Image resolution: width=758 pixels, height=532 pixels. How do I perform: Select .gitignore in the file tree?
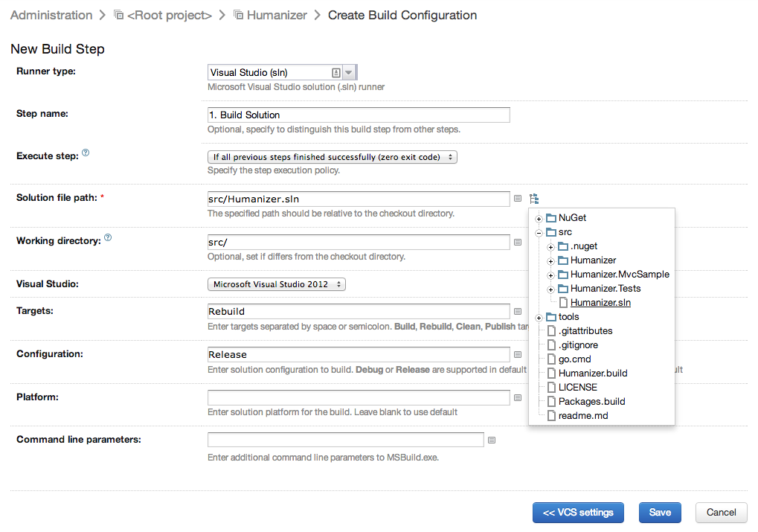[579, 345]
